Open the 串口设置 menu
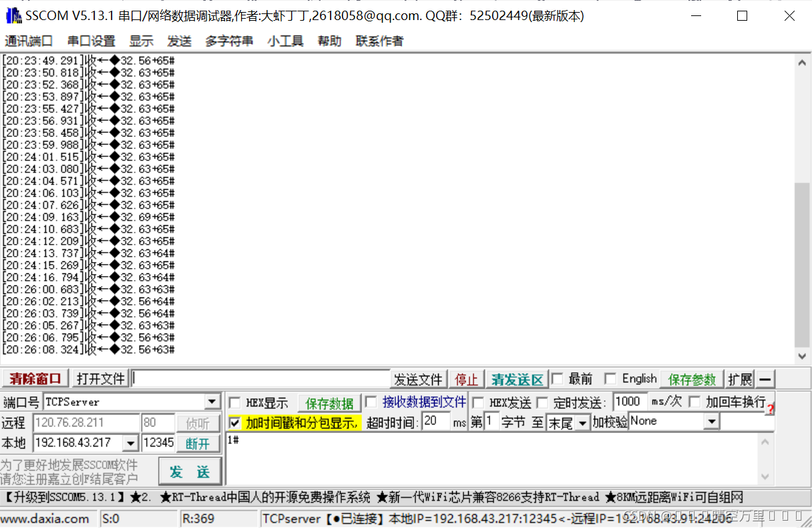The height and width of the screenshot is (528, 812). pyautogui.click(x=91, y=41)
